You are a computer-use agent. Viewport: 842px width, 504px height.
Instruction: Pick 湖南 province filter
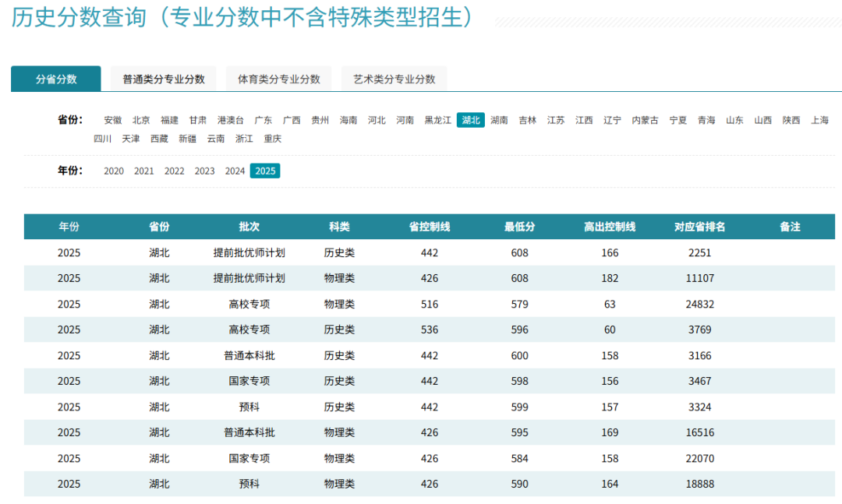[499, 120]
